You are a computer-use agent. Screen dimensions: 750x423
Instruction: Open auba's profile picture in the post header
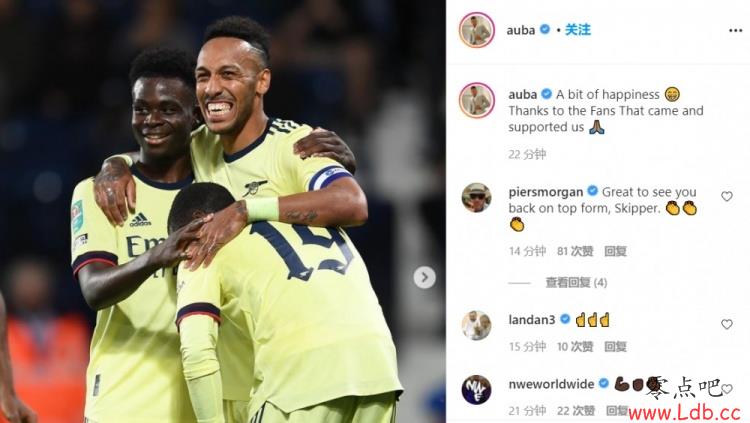(476, 30)
